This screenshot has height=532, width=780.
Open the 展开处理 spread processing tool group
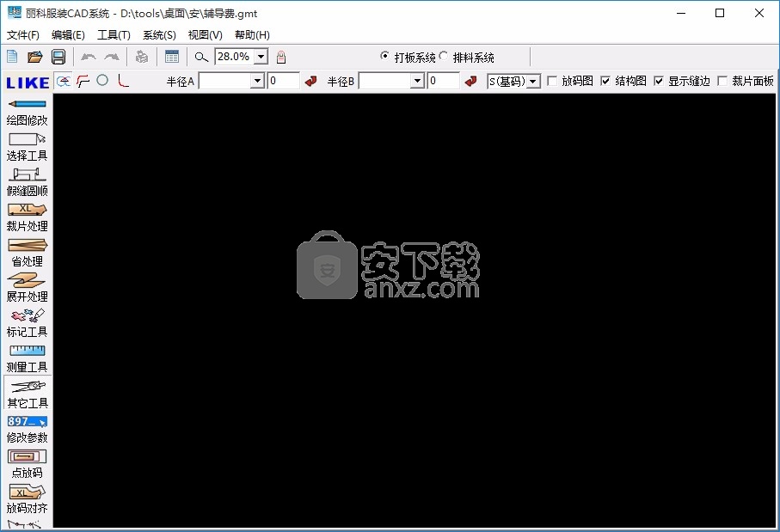pos(28,289)
